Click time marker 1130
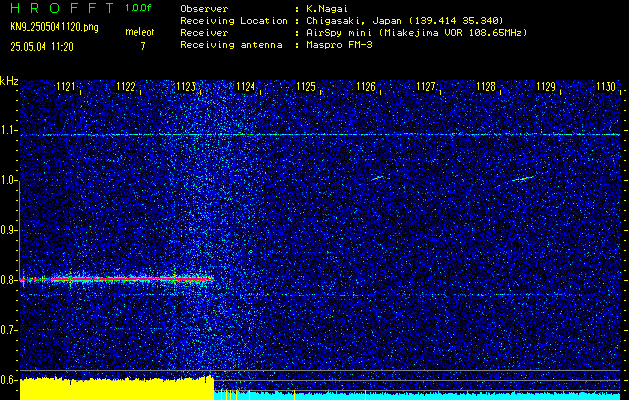The height and width of the screenshot is (400, 629). [x=606, y=87]
